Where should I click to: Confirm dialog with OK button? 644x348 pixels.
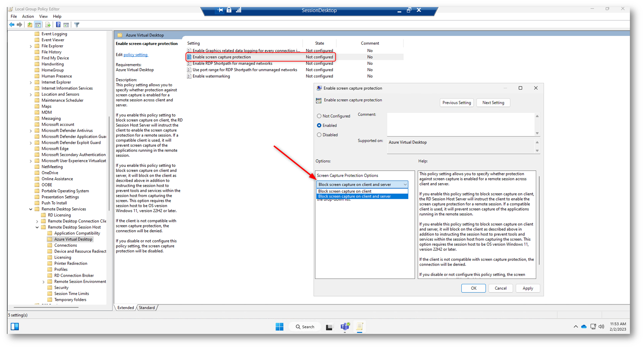tap(473, 288)
